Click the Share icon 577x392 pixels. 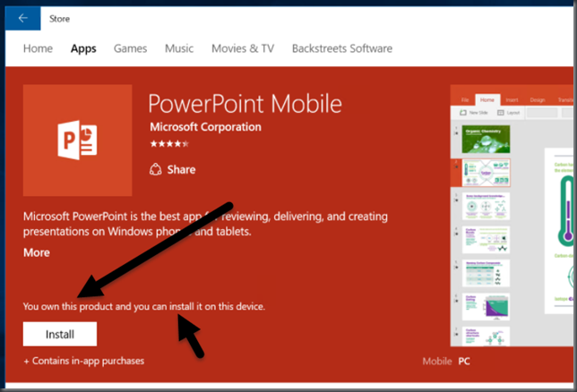pyautogui.click(x=156, y=169)
